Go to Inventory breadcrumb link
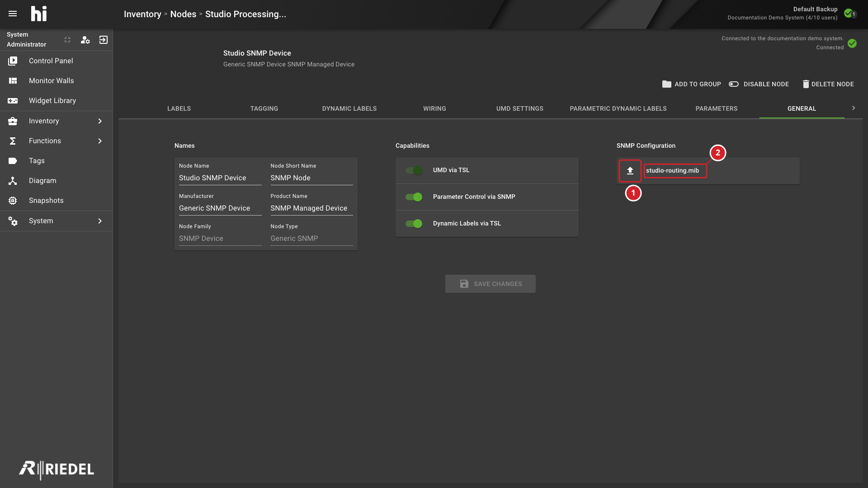The width and height of the screenshot is (868, 488). point(142,14)
